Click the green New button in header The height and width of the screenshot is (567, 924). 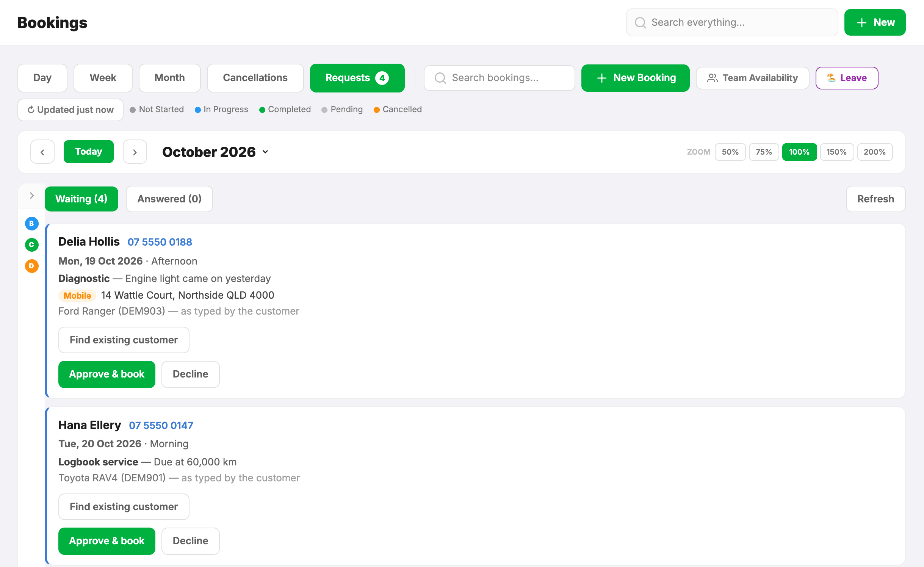tap(875, 22)
